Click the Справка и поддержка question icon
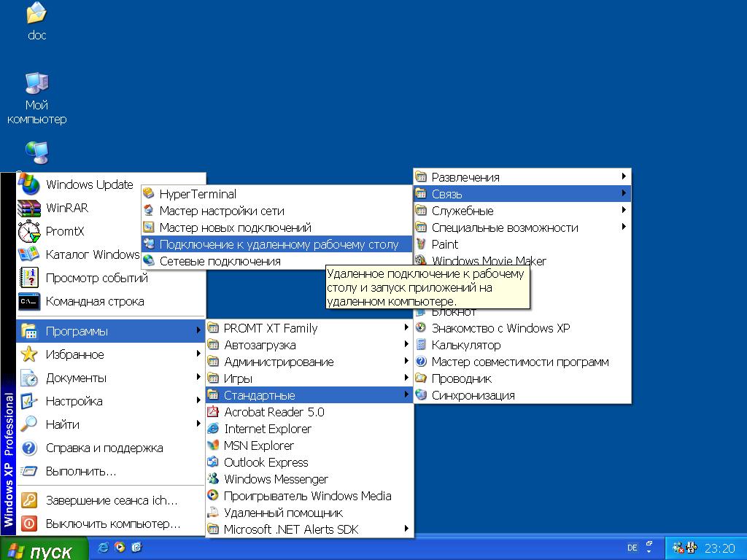The width and height of the screenshot is (747, 560). coord(29,448)
